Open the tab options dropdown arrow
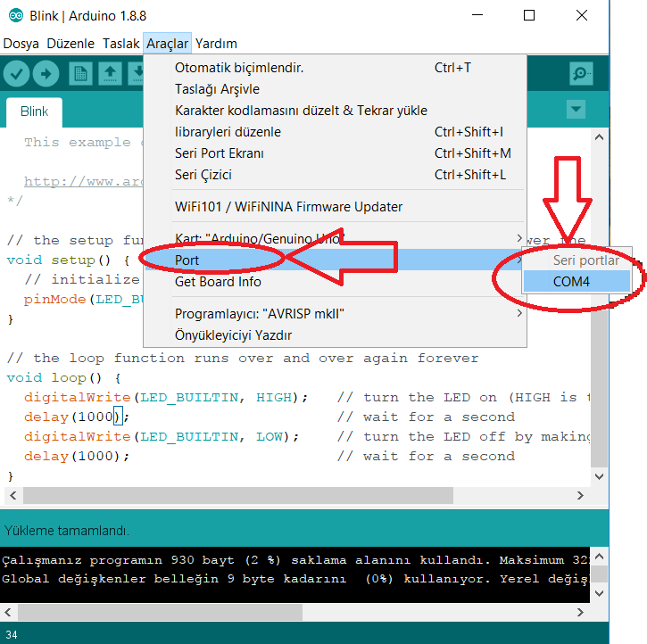Screen dimensions: 647x644 (x=576, y=110)
